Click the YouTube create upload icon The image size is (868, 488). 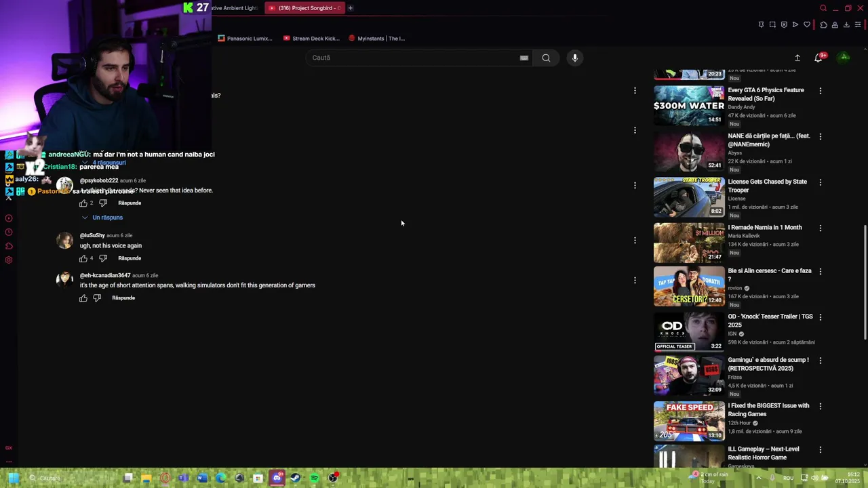pos(797,58)
